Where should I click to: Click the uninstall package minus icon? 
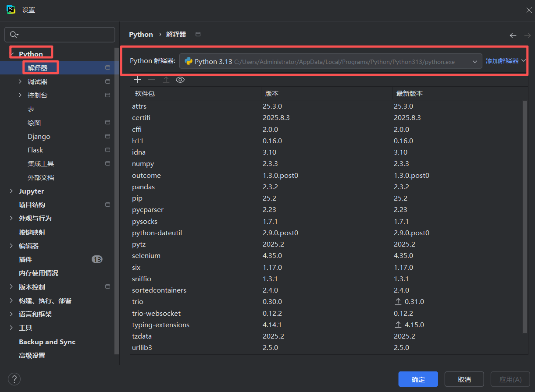[x=152, y=80]
